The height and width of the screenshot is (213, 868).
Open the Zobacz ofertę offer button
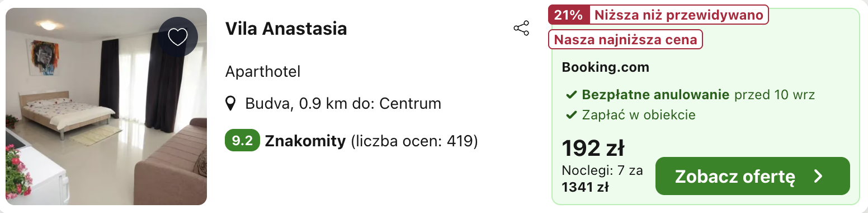(x=752, y=176)
